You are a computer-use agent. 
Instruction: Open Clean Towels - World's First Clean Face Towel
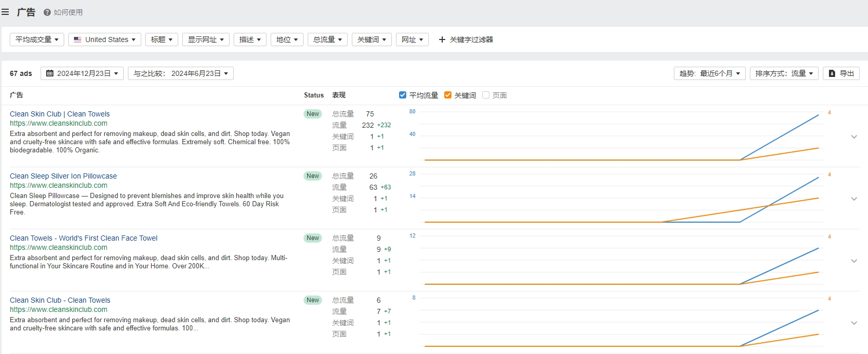pos(84,238)
